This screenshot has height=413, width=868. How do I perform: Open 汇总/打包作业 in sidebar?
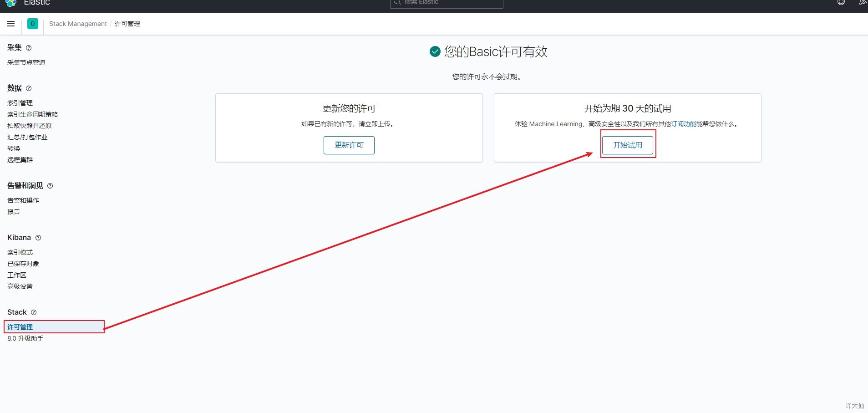coord(27,137)
